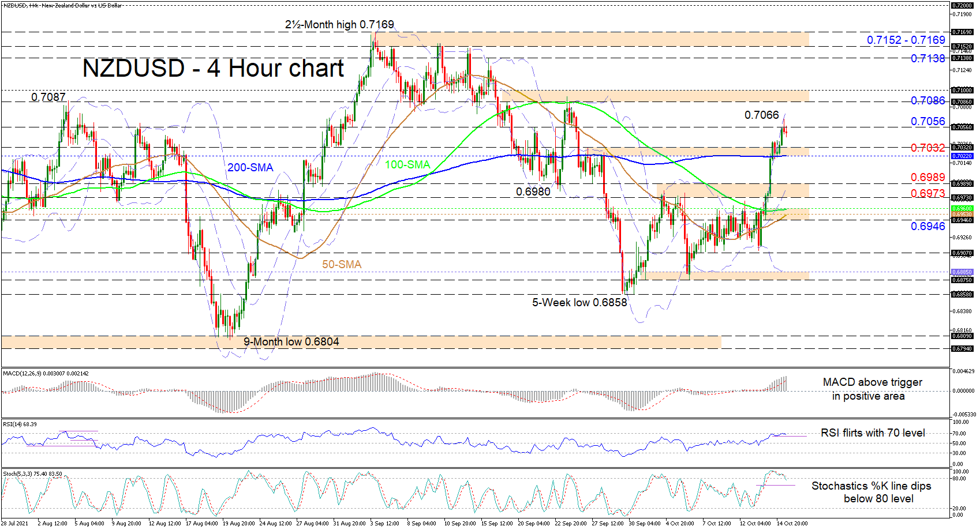Click the blue '0.7056' level label
This screenshot has width=980, height=530.
(928, 121)
